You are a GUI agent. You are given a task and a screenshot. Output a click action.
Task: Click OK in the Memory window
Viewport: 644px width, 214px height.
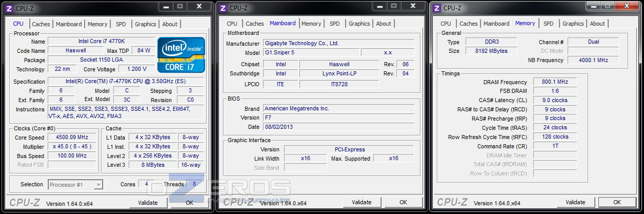(x=617, y=202)
